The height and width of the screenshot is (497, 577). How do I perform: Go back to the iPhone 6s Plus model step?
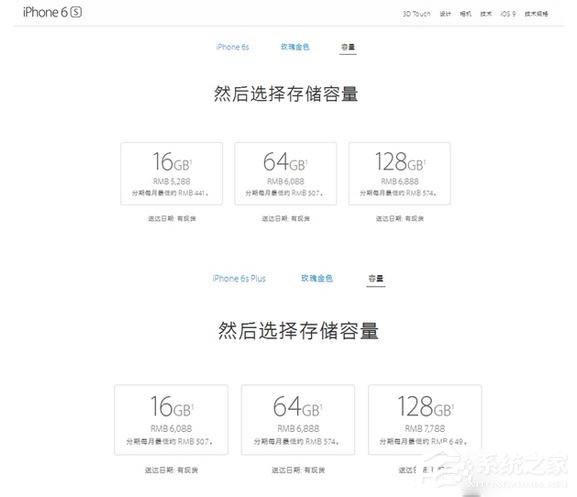(239, 278)
